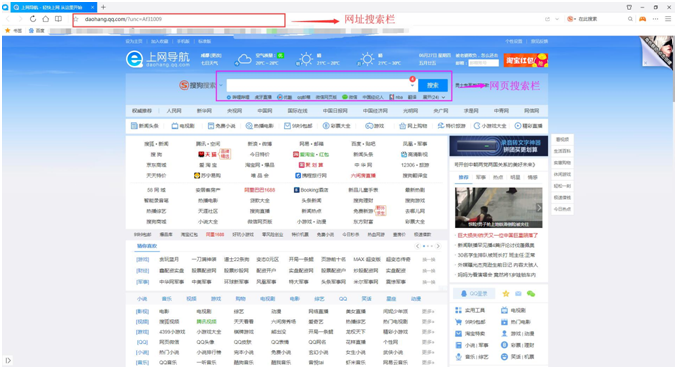677x369 pixels.
Task: Open 苏宁易购 link
Action: (x=208, y=175)
